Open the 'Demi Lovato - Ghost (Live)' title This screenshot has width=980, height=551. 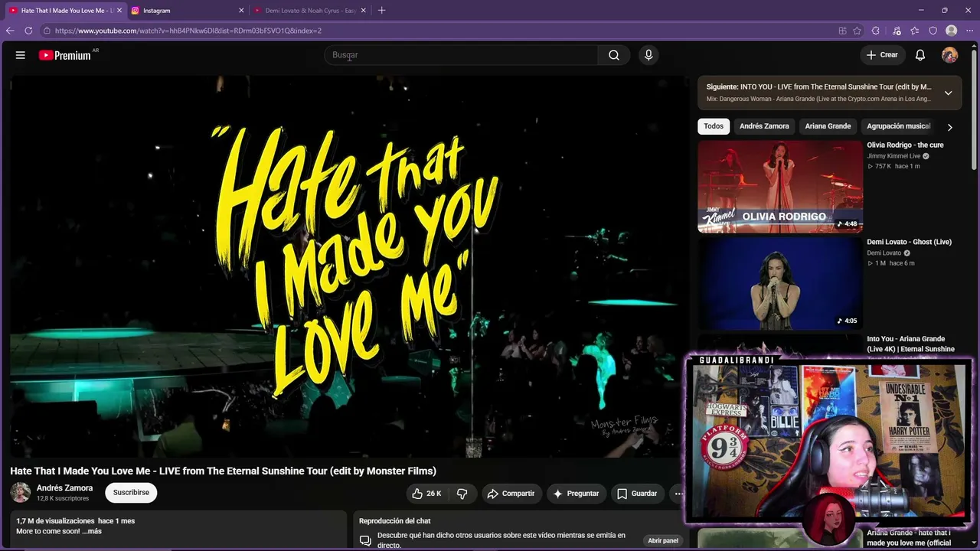909,242
